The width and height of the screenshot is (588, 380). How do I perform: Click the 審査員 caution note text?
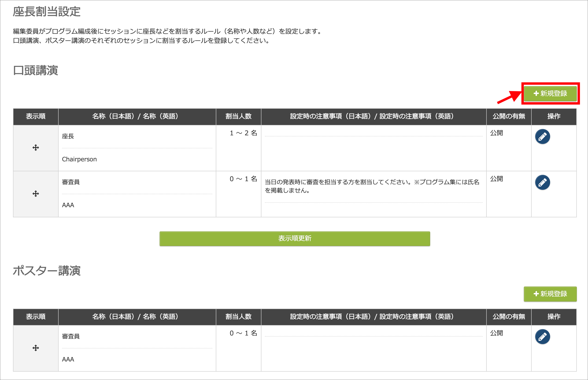pyautogui.click(x=372, y=186)
